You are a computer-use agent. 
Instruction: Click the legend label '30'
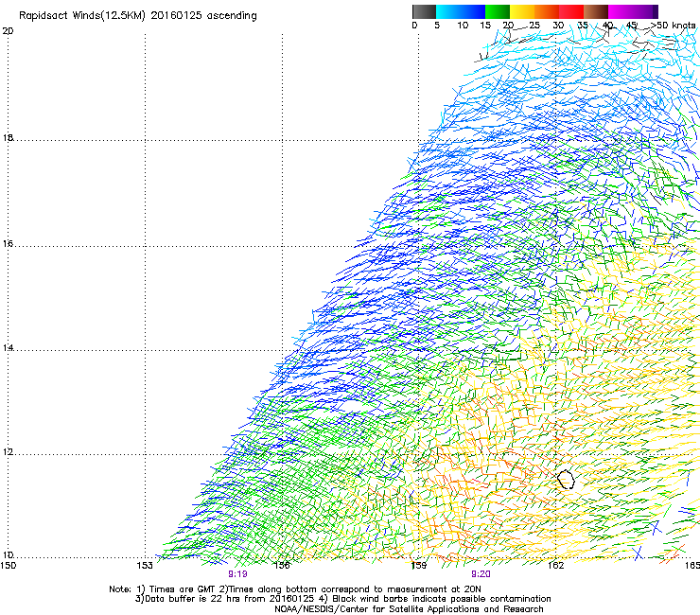[558, 26]
